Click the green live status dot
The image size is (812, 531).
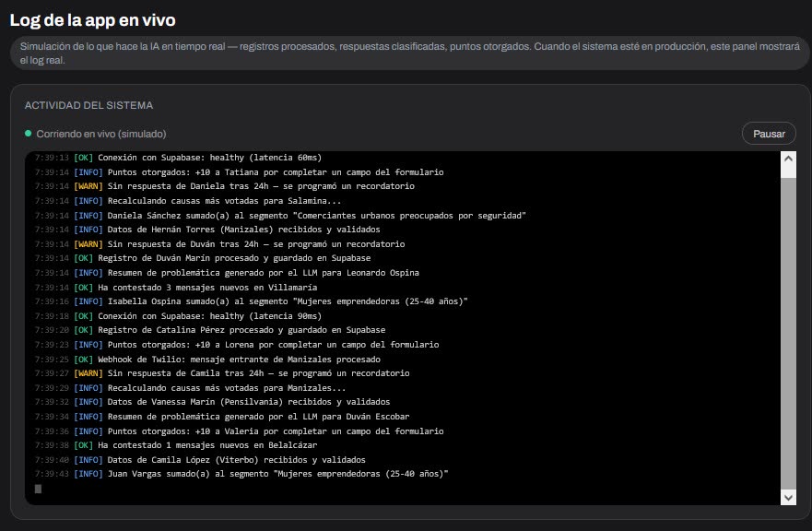[28, 134]
